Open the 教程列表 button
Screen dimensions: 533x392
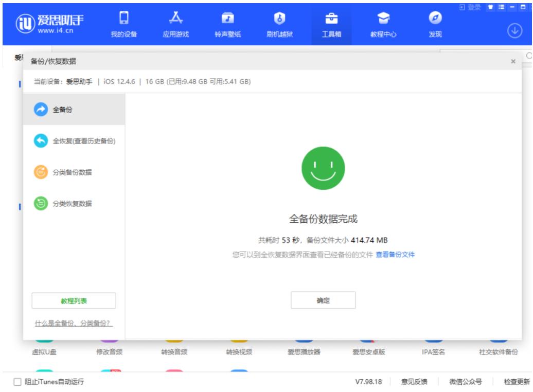pyautogui.click(x=74, y=301)
